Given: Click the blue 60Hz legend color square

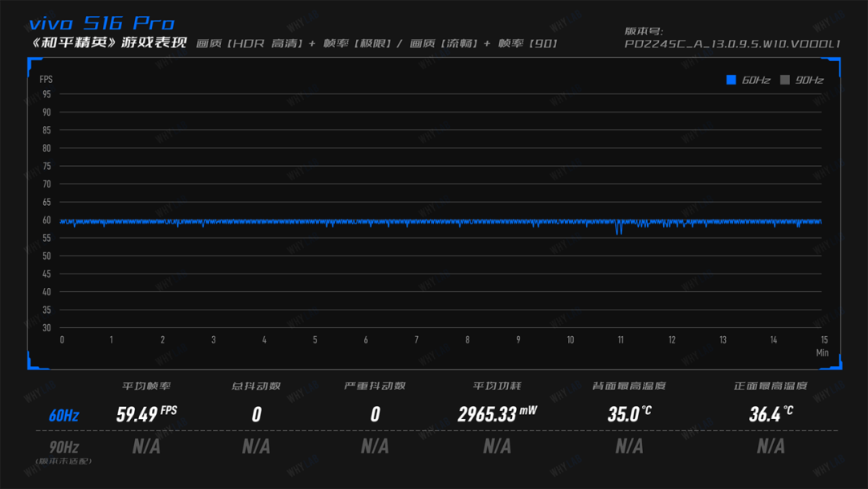Looking at the screenshot, I should click(731, 80).
